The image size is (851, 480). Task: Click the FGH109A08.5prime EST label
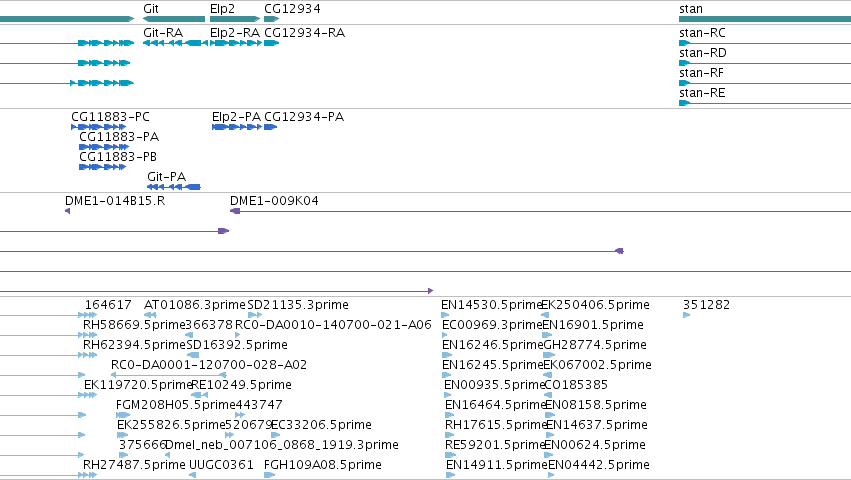pos(323,465)
